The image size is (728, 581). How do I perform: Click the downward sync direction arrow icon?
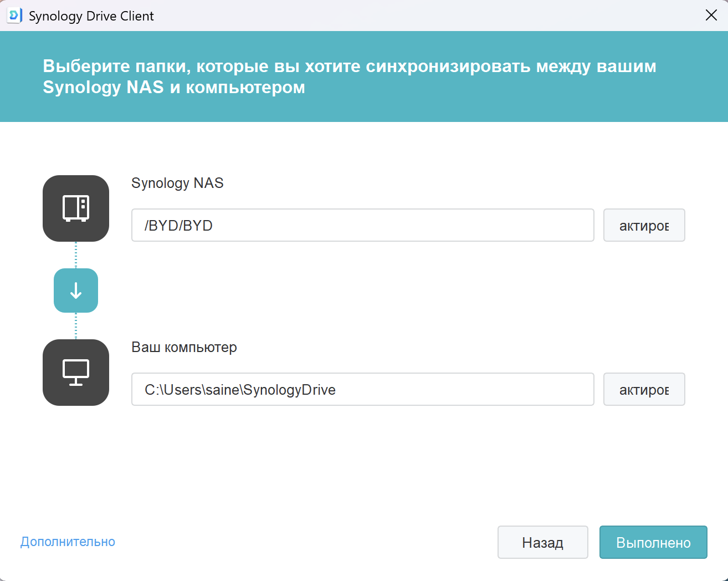(76, 290)
